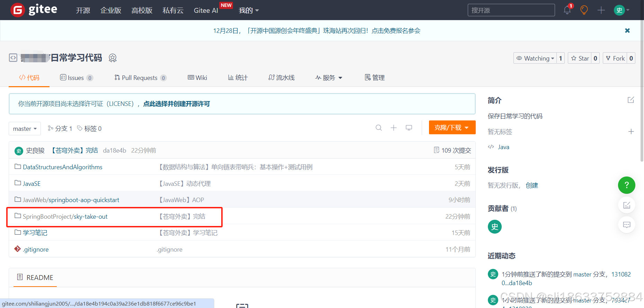The width and height of the screenshot is (644, 308).
Task: Open contributor avatar 史 under 贡献者
Action: click(495, 227)
